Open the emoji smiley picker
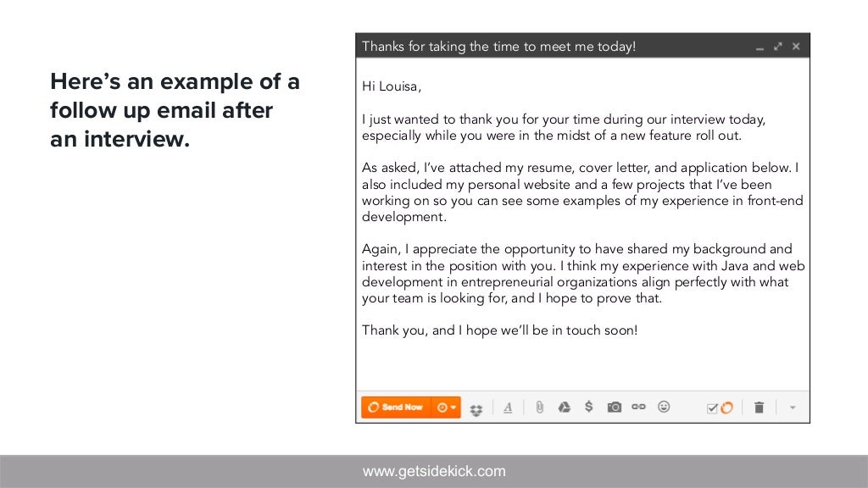The width and height of the screenshot is (868, 488). click(664, 407)
